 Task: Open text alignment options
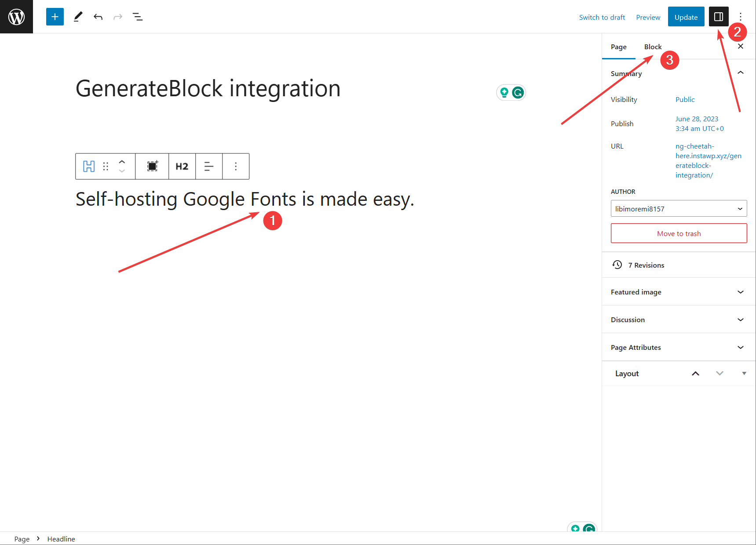[x=209, y=166]
